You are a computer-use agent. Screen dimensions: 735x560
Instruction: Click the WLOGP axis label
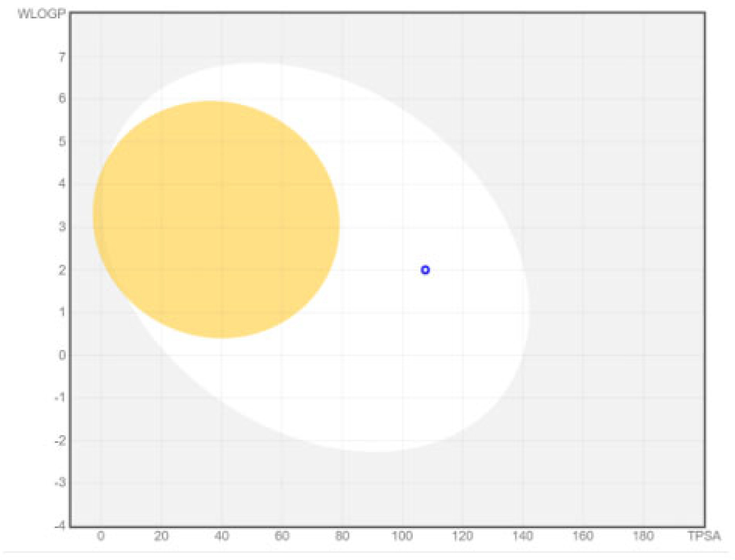pyautogui.click(x=41, y=14)
